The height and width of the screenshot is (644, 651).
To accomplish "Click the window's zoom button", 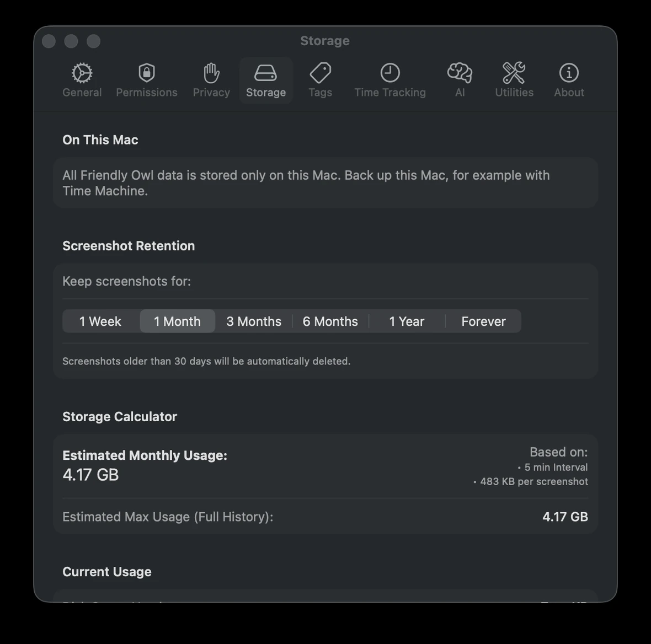I will pyautogui.click(x=93, y=41).
